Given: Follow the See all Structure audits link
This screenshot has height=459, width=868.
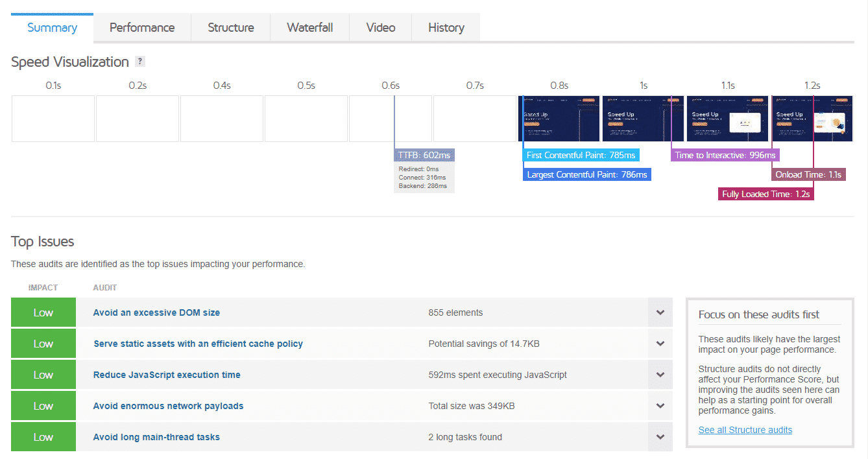Looking at the screenshot, I should tap(745, 429).
